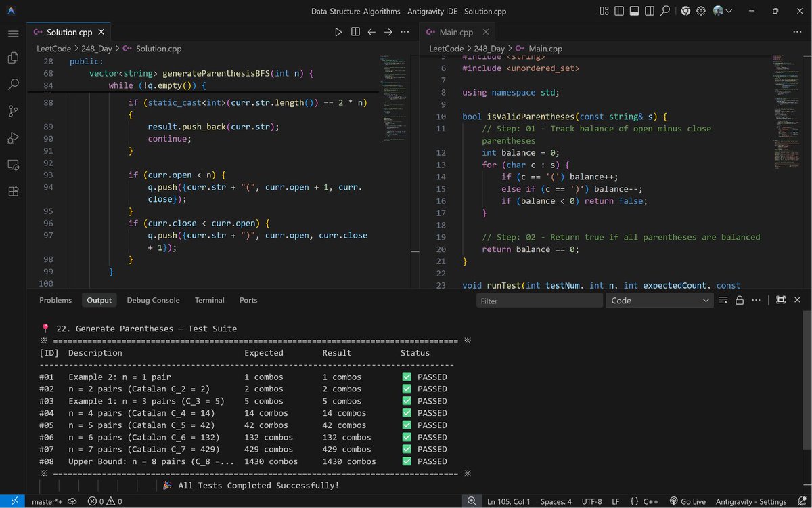The width and height of the screenshot is (812, 508).
Task: Open the Explorer view in activity bar
Action: click(x=13, y=58)
